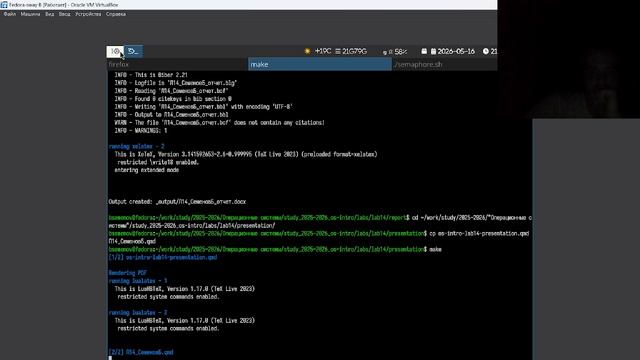Viewport: 640px width, 360px height.
Task: Open the Машина menu
Action: [x=30, y=14]
